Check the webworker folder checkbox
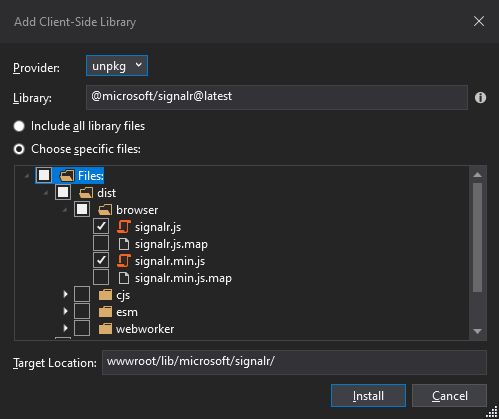The height and width of the screenshot is (419, 499). pyautogui.click(x=82, y=329)
